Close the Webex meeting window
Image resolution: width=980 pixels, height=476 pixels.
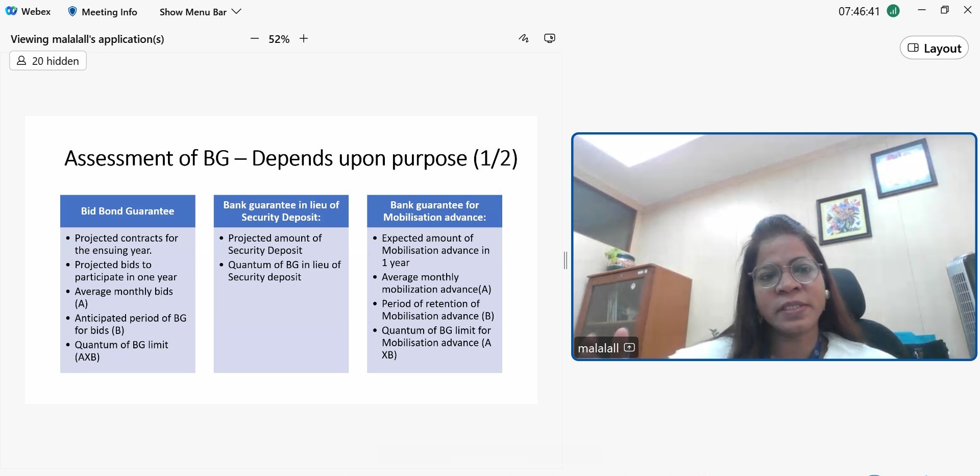click(x=968, y=10)
